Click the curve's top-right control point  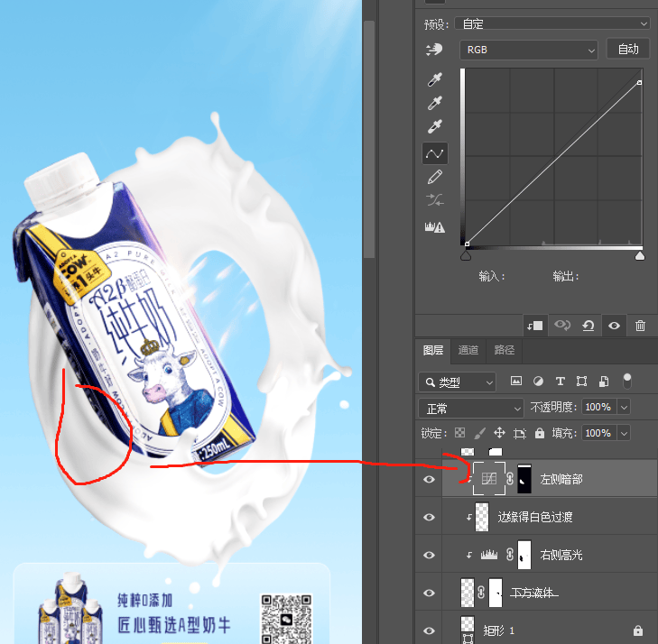pyautogui.click(x=639, y=83)
